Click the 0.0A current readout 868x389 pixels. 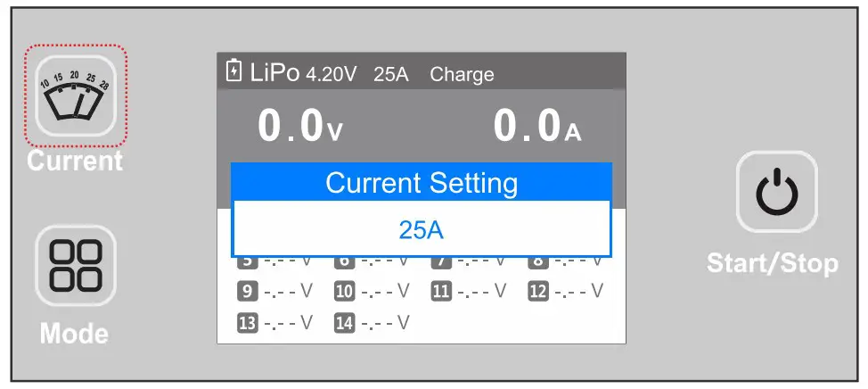(536, 127)
